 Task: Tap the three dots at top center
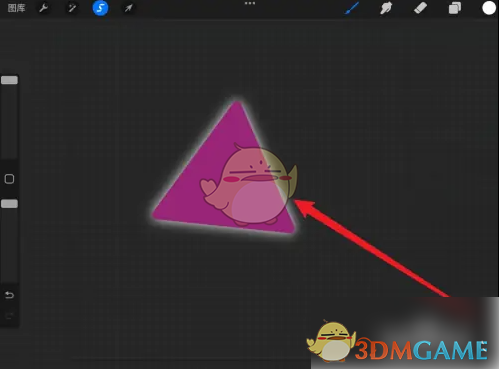250,3
